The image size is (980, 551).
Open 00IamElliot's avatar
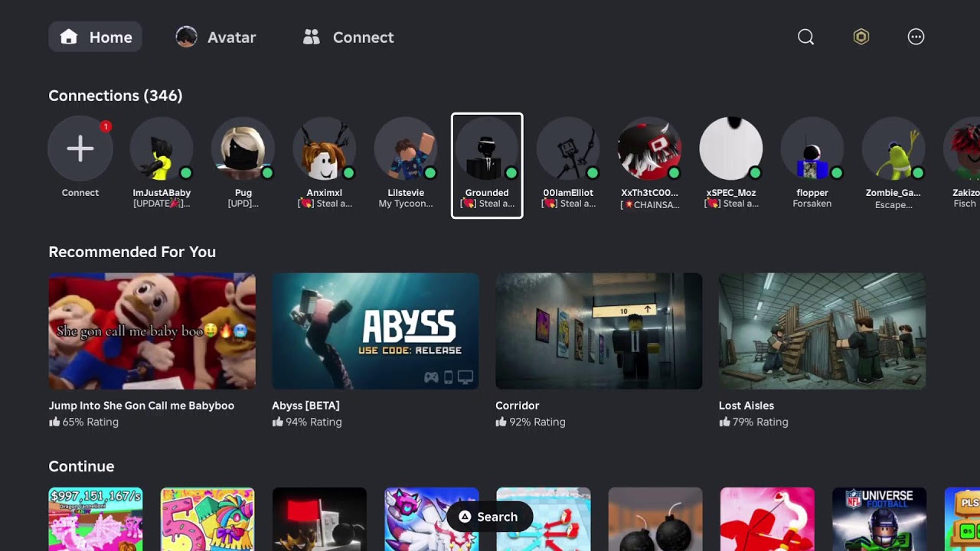(x=568, y=148)
